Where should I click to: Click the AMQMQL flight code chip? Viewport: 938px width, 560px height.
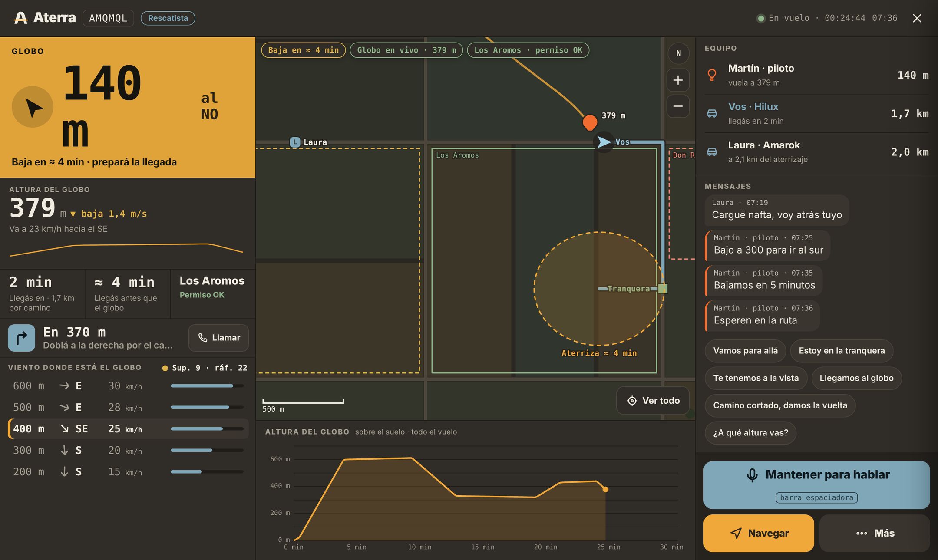[108, 18]
